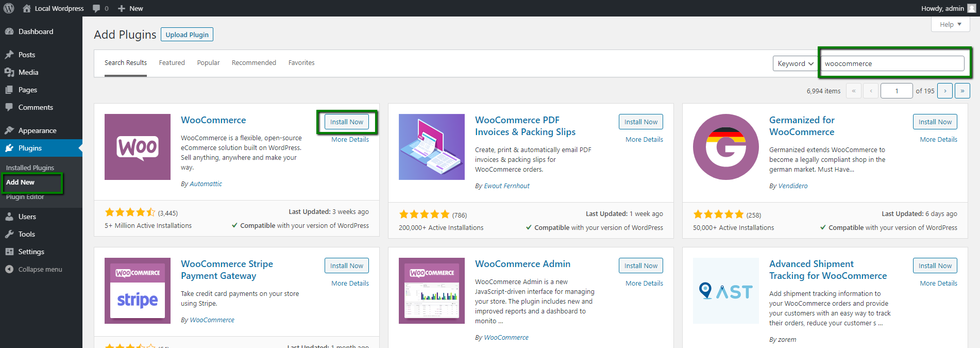Click the Settings sliders icon
The height and width of the screenshot is (348, 980).
pyautogui.click(x=9, y=252)
